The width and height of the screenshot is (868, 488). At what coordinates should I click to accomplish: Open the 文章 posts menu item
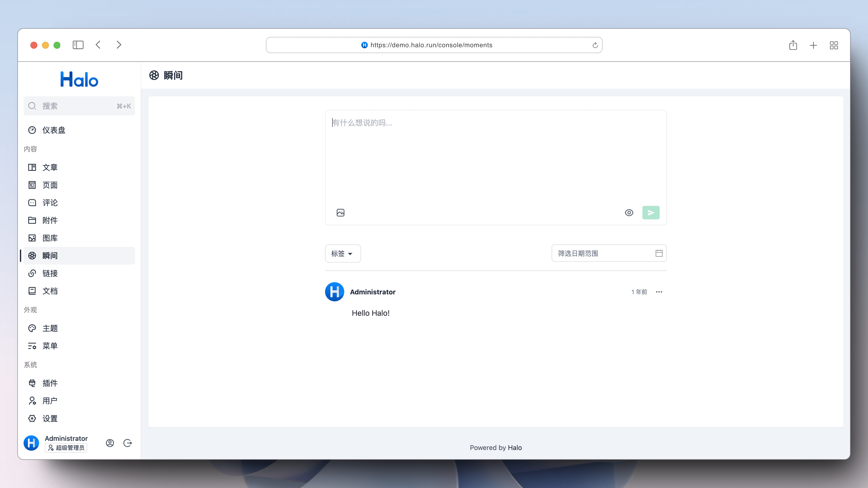[x=50, y=167]
